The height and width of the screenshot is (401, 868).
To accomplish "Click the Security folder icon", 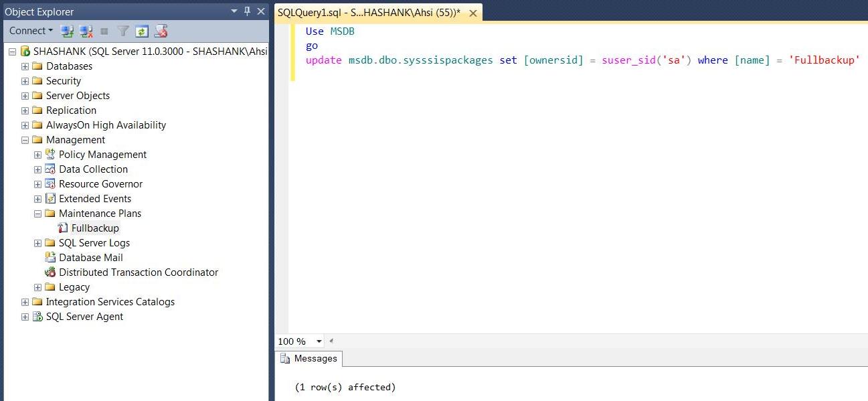I will [x=37, y=81].
